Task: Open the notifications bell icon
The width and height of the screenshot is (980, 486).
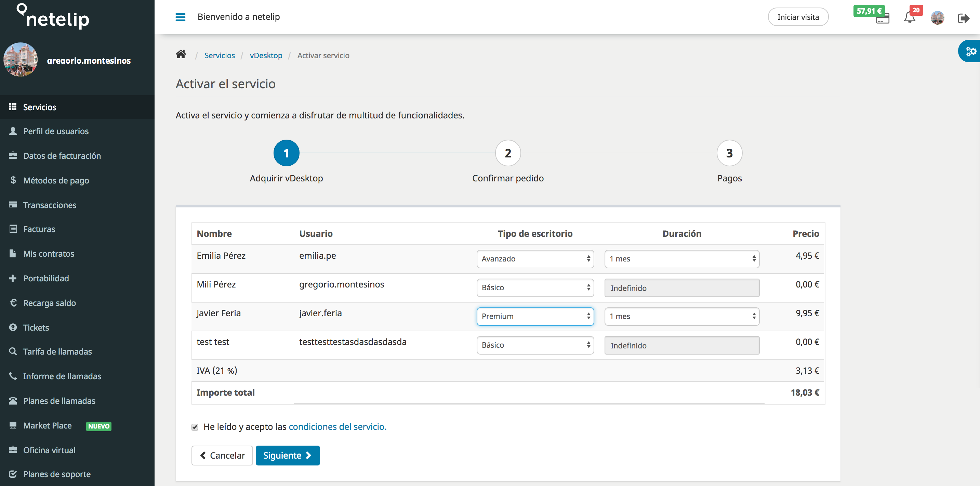Action: click(x=909, y=17)
